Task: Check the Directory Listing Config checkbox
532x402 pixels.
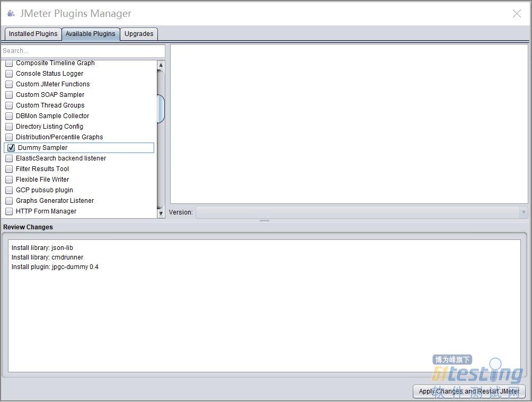Action: [9, 127]
